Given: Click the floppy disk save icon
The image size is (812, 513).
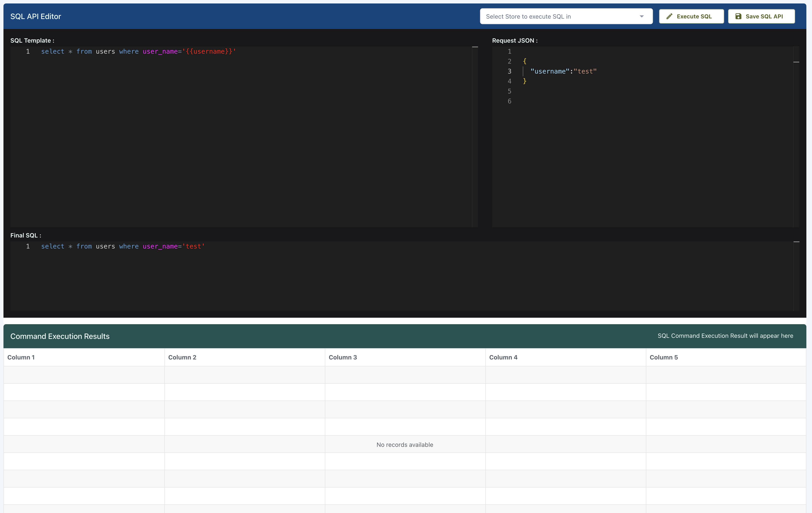Looking at the screenshot, I should pyautogui.click(x=738, y=16).
